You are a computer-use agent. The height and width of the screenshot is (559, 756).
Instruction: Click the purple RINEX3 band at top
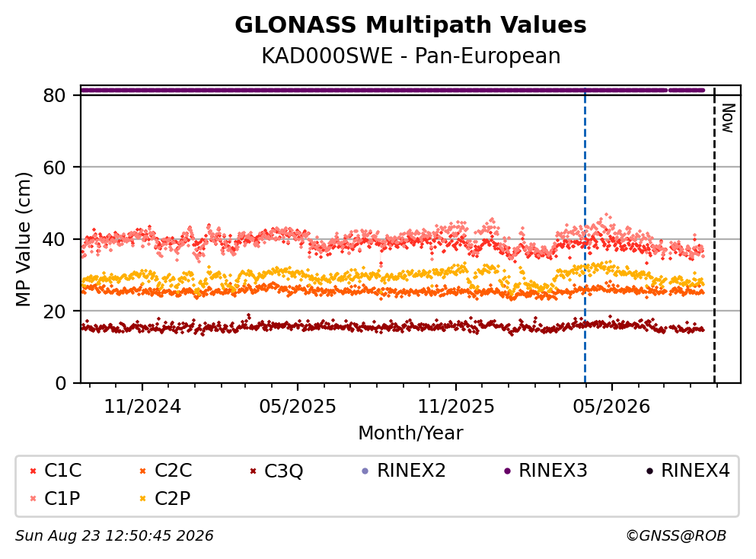(393, 90)
